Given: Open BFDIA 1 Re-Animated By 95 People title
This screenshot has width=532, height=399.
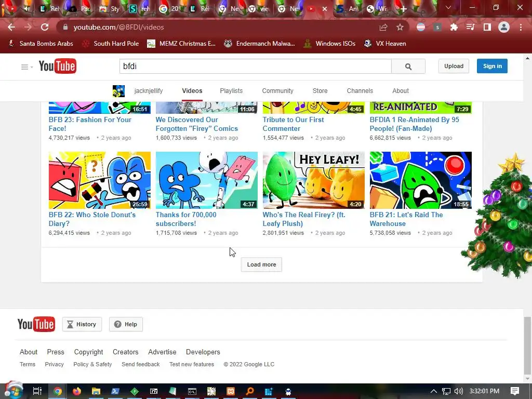Looking at the screenshot, I should pos(414,124).
